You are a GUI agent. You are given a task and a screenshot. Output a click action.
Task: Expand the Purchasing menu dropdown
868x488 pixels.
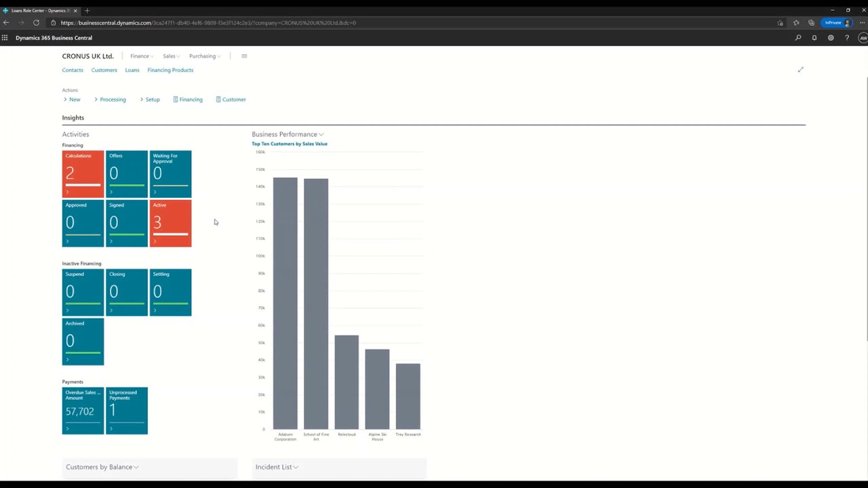[205, 56]
